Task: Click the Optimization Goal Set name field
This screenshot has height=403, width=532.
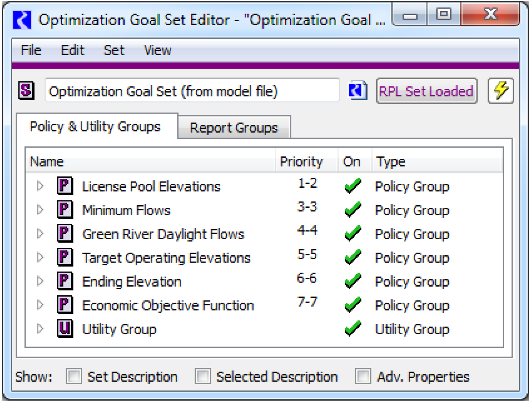Action: click(x=192, y=91)
